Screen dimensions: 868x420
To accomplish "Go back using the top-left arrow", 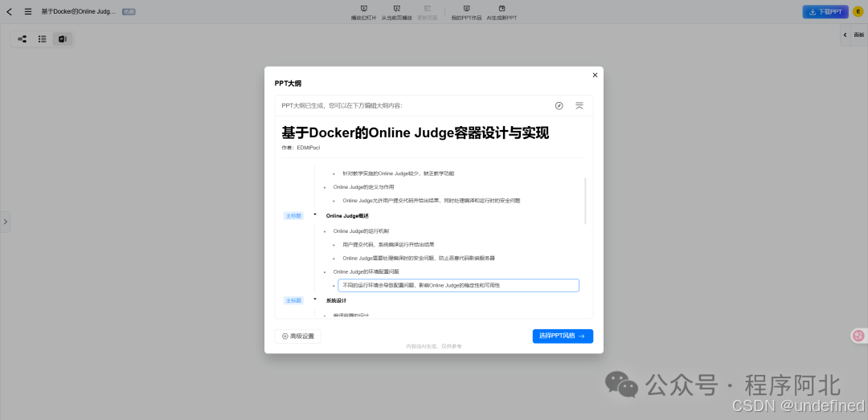I will tap(10, 11).
